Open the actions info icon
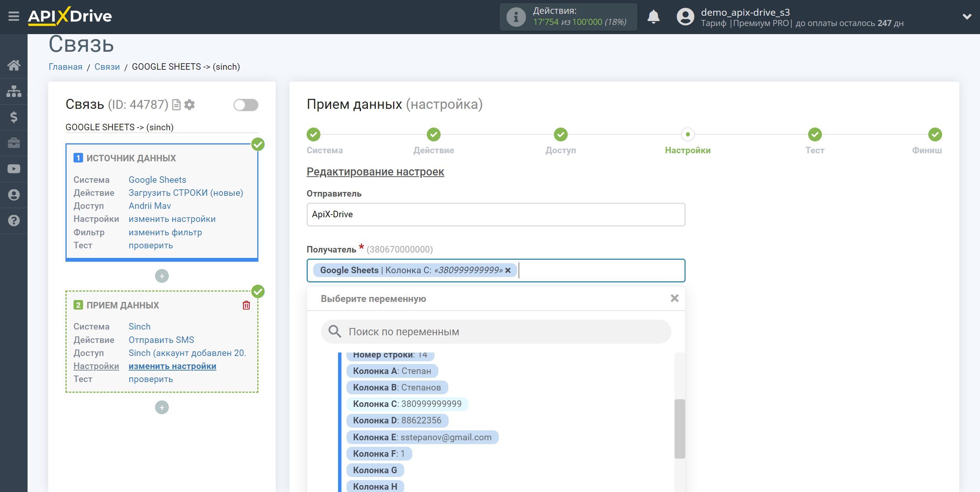 click(516, 17)
